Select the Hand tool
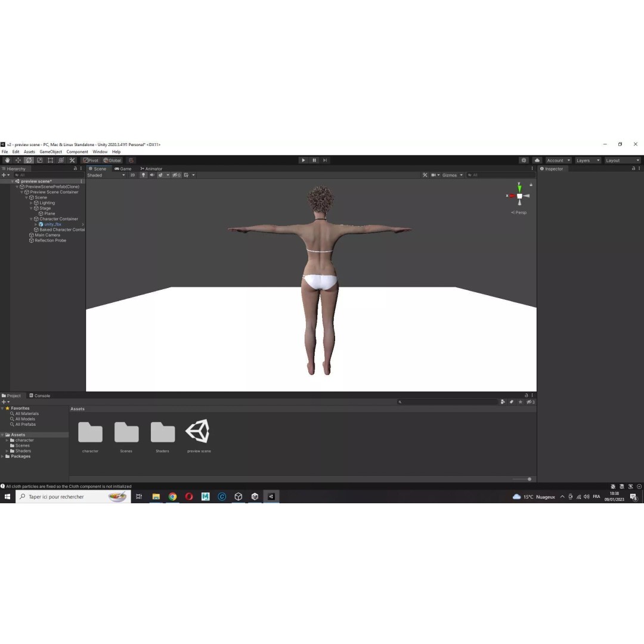Viewport: 644px width, 644px height. [7, 160]
